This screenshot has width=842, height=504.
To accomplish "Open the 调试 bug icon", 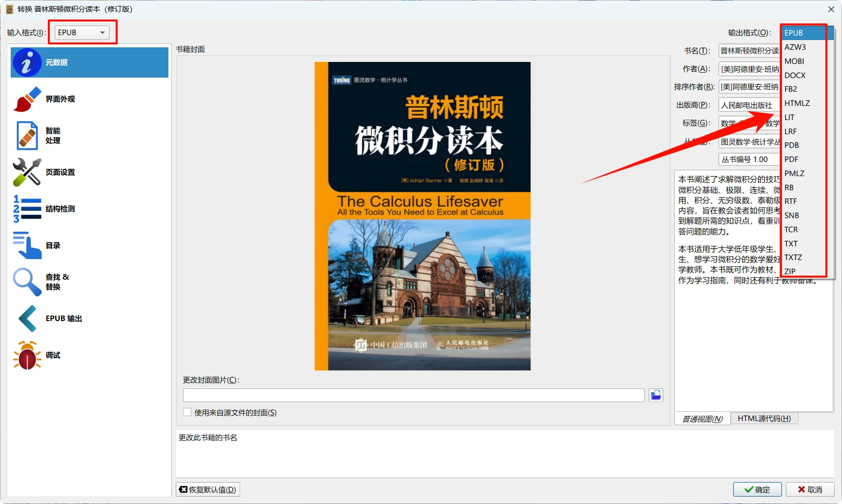I will (27, 355).
